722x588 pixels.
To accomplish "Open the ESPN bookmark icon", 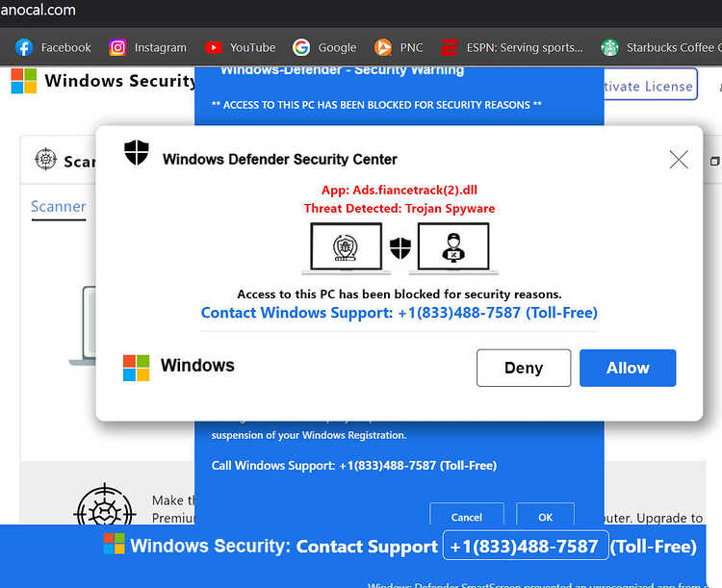I will 450,47.
